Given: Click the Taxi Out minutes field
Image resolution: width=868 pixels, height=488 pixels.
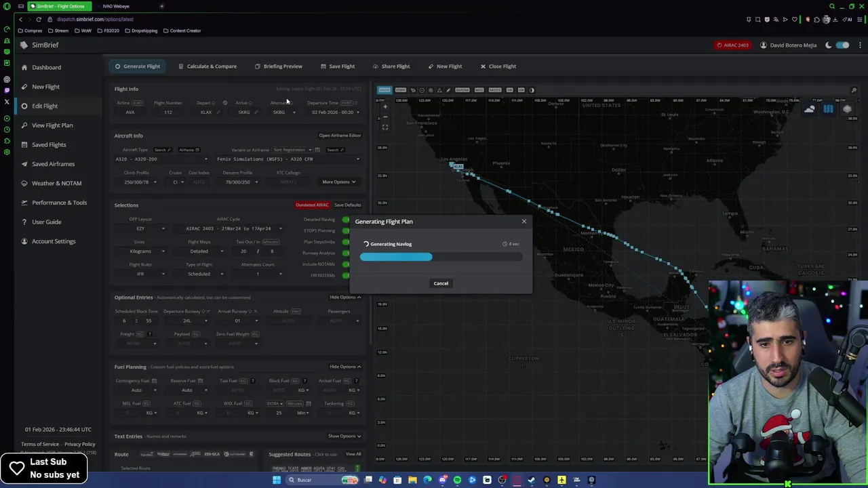Looking at the screenshot, I should (x=243, y=251).
